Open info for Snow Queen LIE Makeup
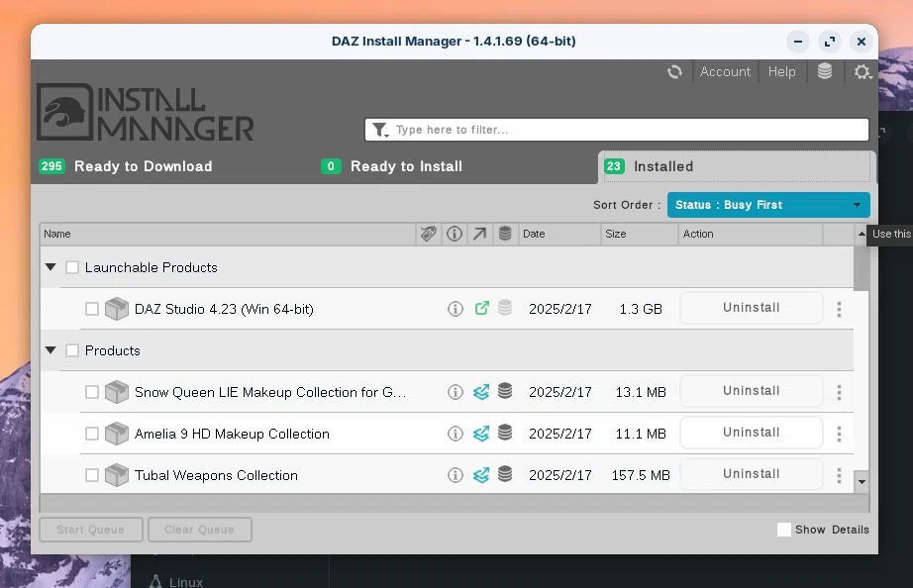The height and width of the screenshot is (588, 913). click(456, 392)
